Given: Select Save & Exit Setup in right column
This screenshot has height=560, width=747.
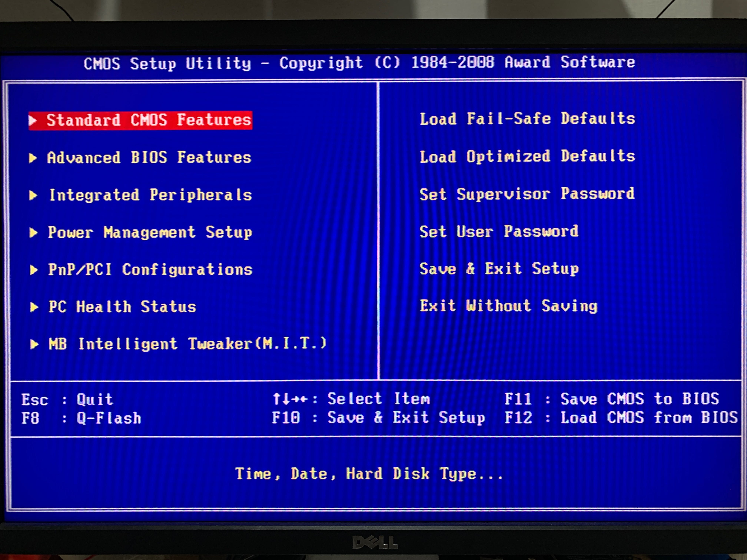Looking at the screenshot, I should click(x=499, y=269).
